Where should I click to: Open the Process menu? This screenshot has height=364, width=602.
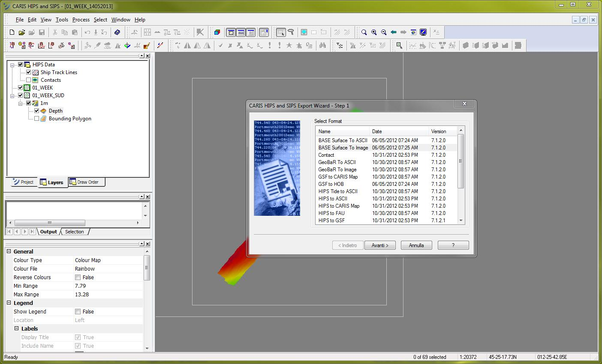coord(81,20)
